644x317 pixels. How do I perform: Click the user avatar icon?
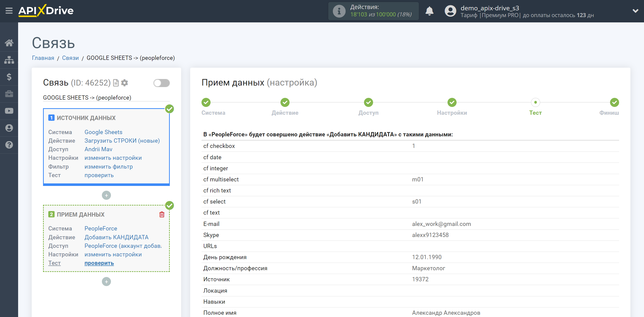[450, 11]
